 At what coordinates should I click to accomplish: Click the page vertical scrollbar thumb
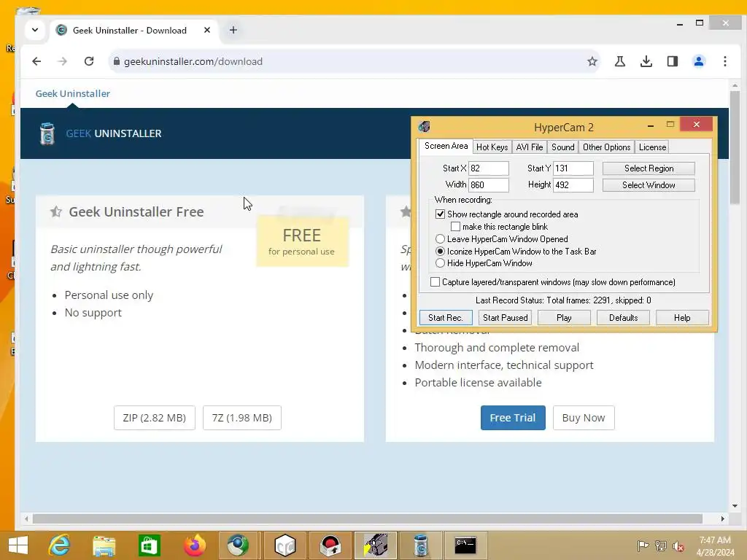[735, 147]
